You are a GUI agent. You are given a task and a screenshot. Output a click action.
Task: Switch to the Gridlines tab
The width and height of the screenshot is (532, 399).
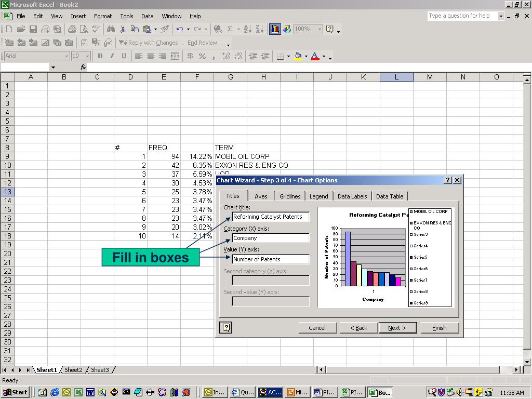point(290,196)
